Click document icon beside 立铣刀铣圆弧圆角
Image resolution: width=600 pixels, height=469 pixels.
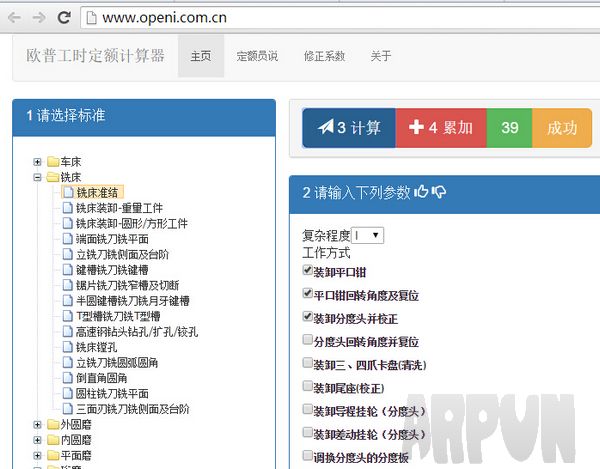pyautogui.click(x=68, y=363)
